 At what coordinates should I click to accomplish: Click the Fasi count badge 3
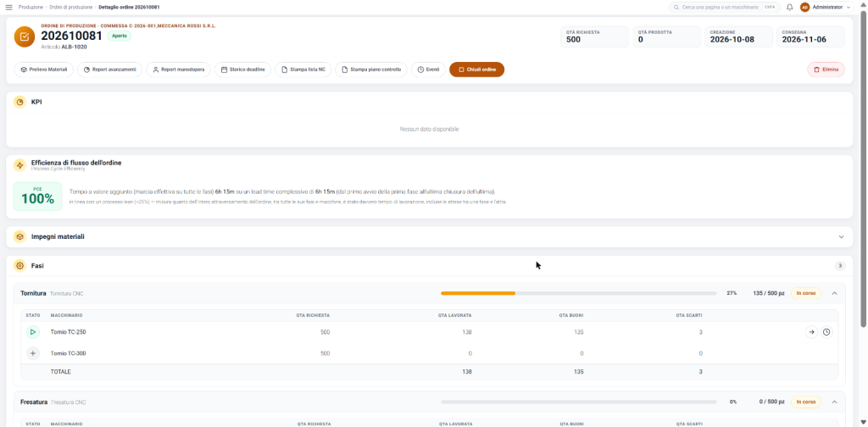pos(840,266)
